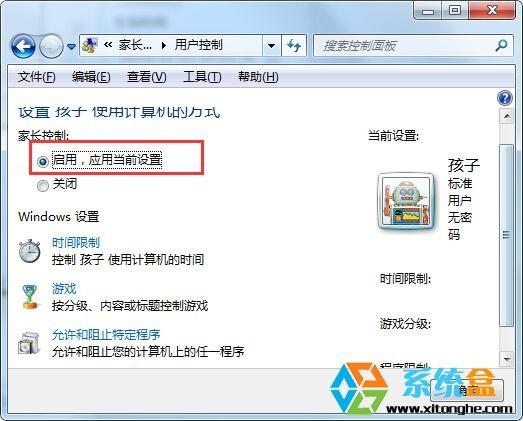523x421 pixels.
Task: Open the 工具(T) menu
Action: point(202,77)
